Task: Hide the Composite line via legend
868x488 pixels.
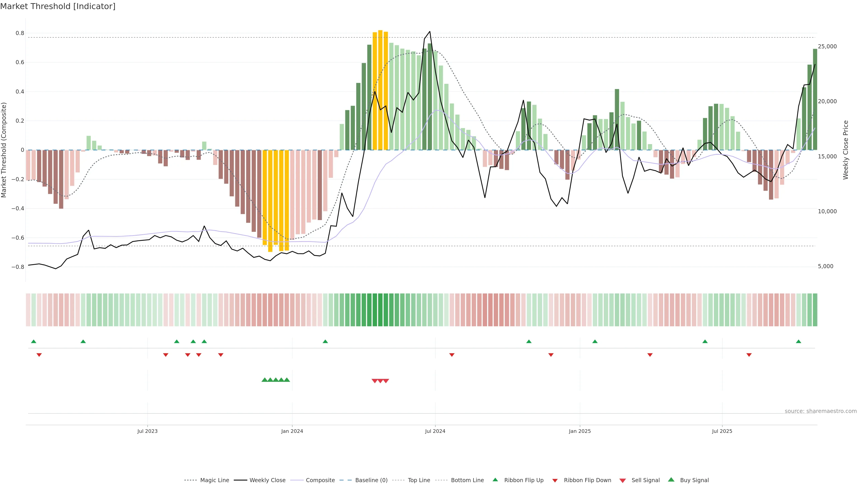Action: 320,480
